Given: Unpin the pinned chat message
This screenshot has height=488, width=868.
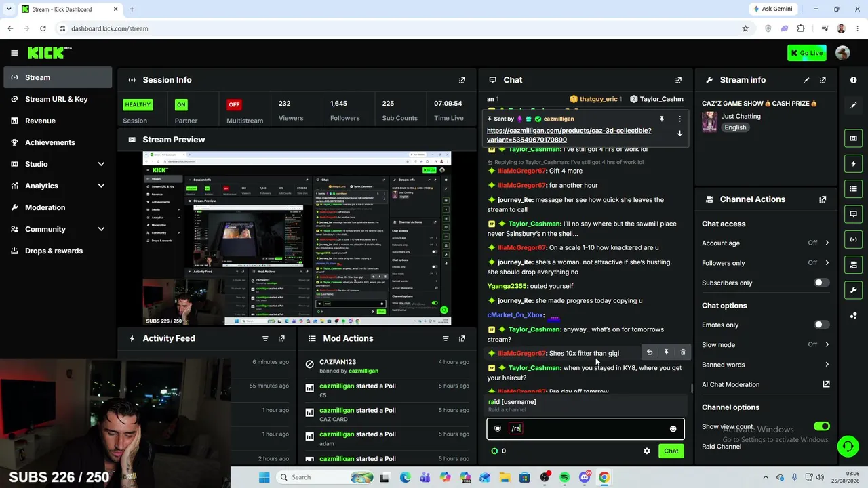Looking at the screenshot, I should (662, 119).
